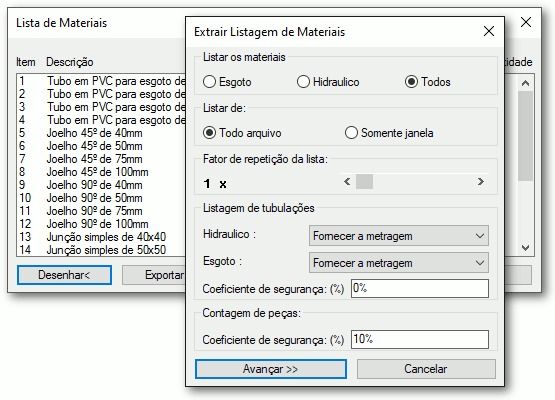This screenshot has width=555, height=400.
Task: Click the Exportar button
Action: pos(154,275)
